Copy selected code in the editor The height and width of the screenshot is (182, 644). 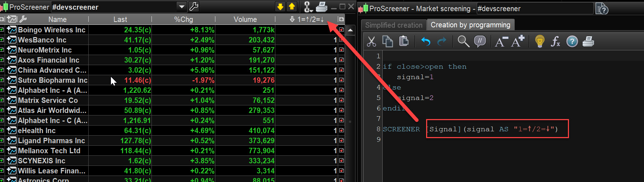coord(388,41)
